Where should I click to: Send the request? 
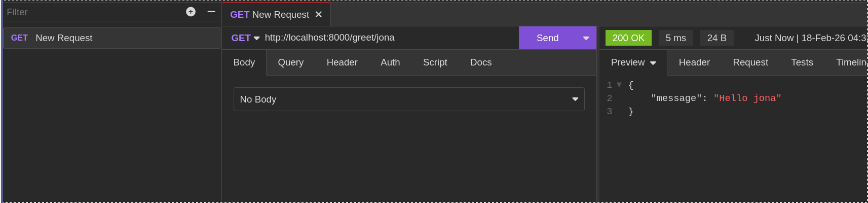point(547,38)
